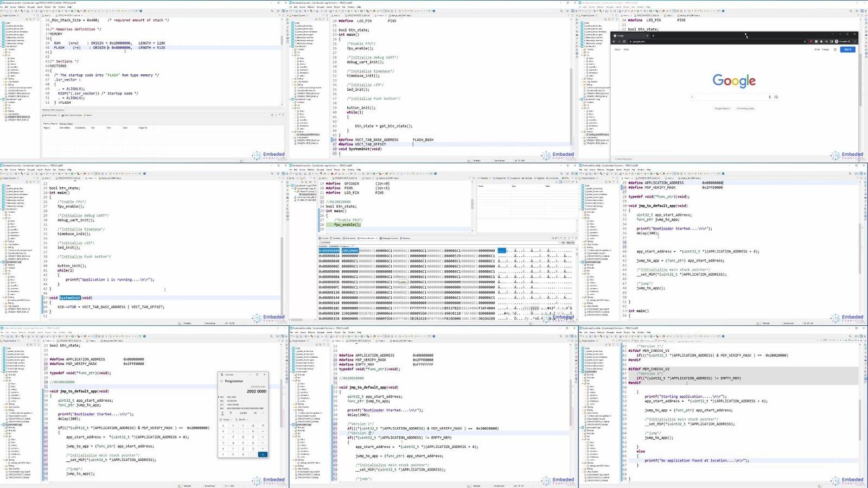Select the 20020000 memory value cell

[350, 251]
